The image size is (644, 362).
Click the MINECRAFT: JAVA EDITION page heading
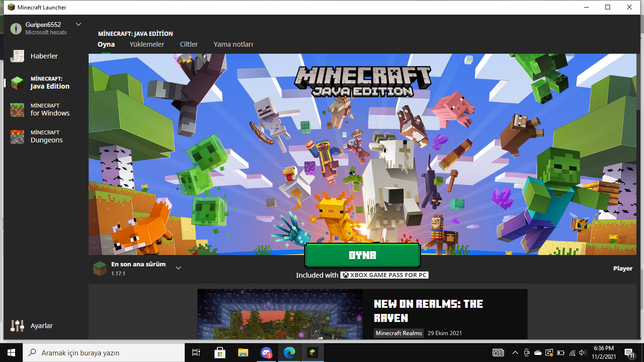pyautogui.click(x=135, y=34)
